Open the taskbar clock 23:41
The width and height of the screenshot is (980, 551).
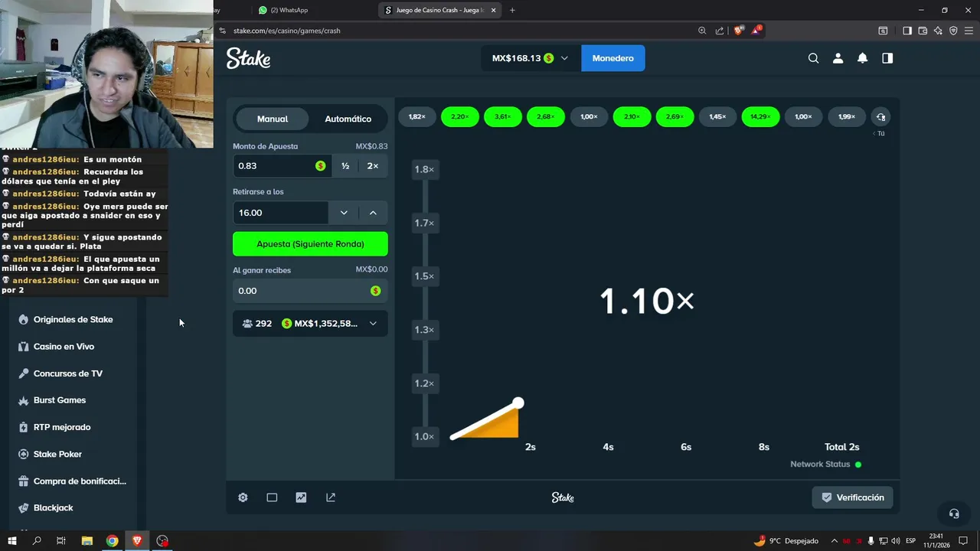[x=936, y=540]
